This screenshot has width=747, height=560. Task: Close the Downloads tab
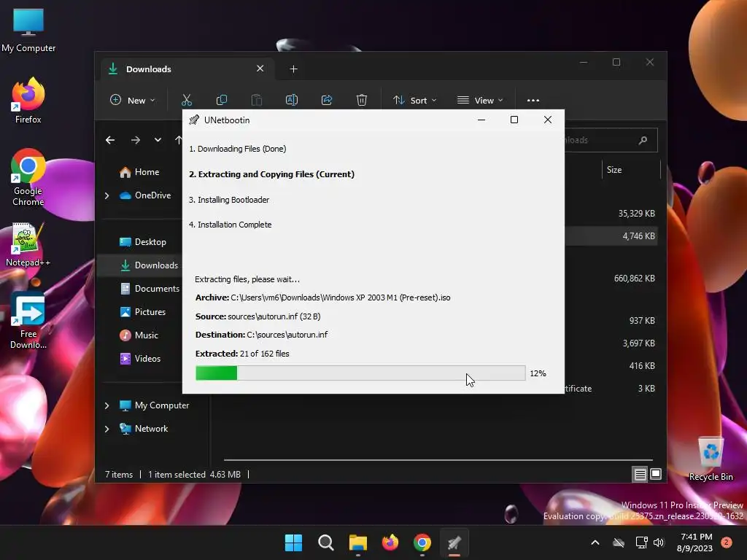pyautogui.click(x=260, y=69)
